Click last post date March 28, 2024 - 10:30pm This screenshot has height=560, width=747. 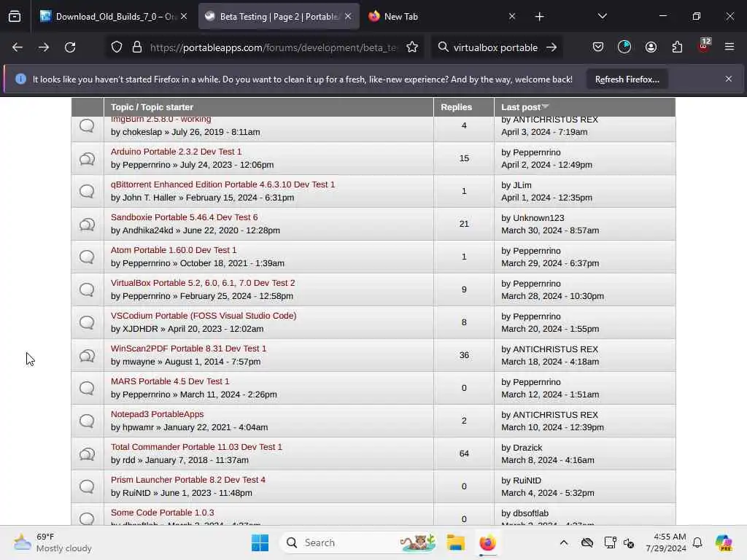tap(553, 296)
